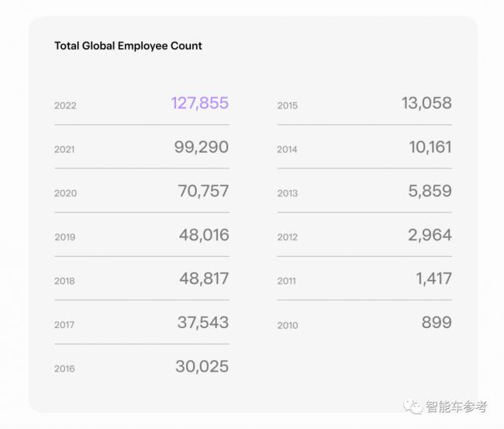Viewport: 504px width, 429px height.
Task: Select the 2013 year label
Action: (x=288, y=193)
